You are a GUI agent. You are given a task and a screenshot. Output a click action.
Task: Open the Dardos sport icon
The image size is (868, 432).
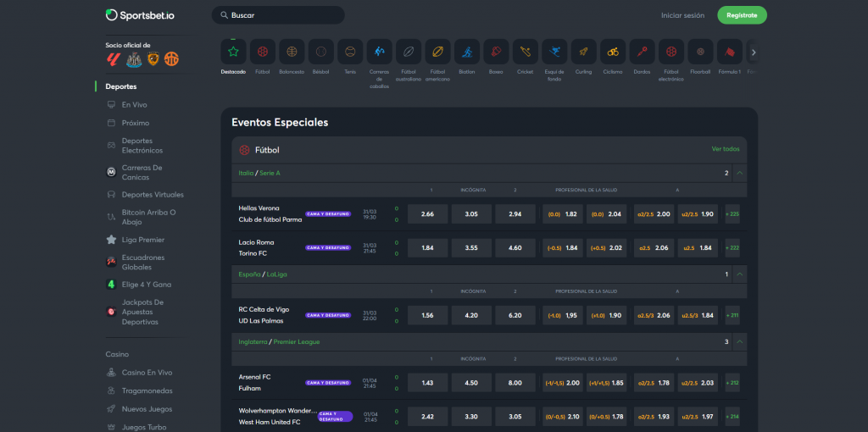[x=643, y=52]
